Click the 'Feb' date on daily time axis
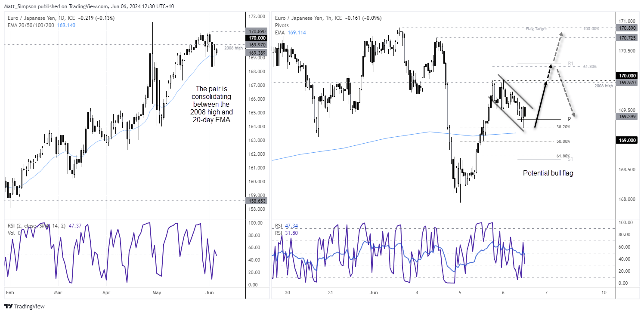Screen dimensions: 644x314 (x=9, y=292)
